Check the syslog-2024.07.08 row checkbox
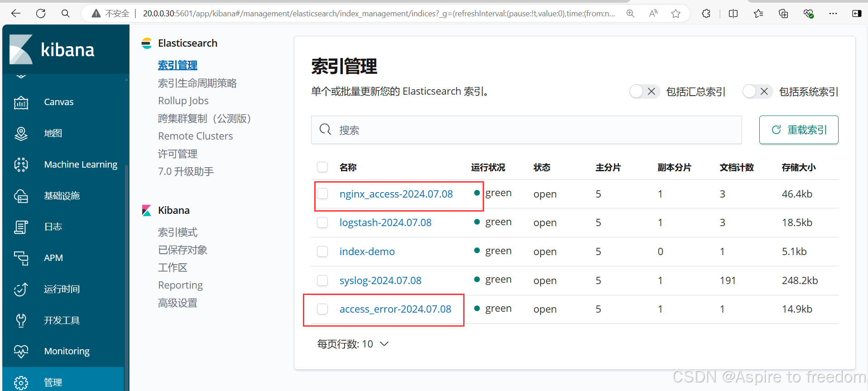The image size is (868, 391). click(322, 280)
